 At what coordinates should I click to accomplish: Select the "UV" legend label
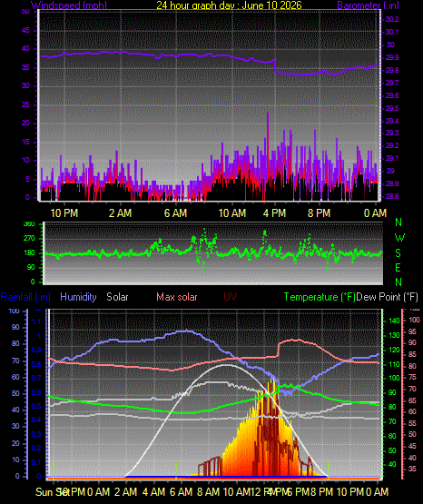click(x=230, y=297)
